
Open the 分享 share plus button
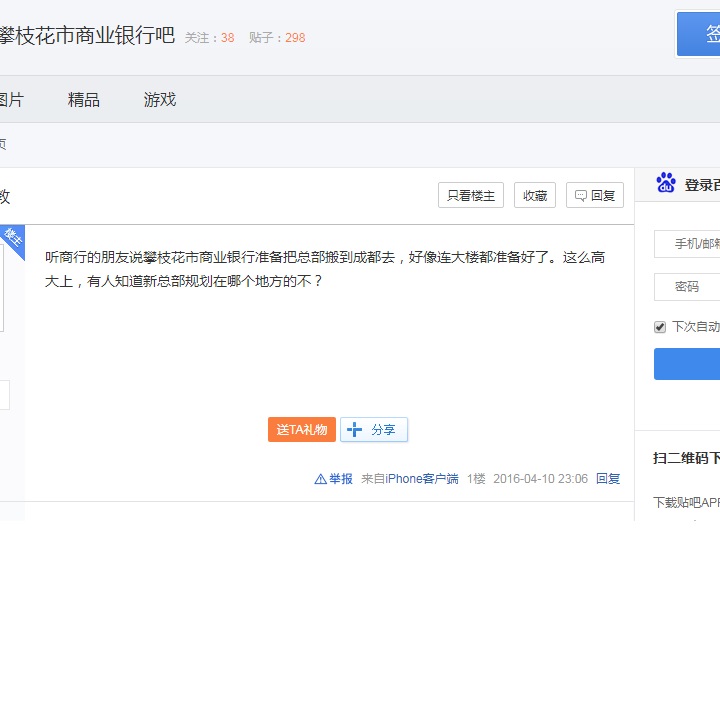point(374,430)
